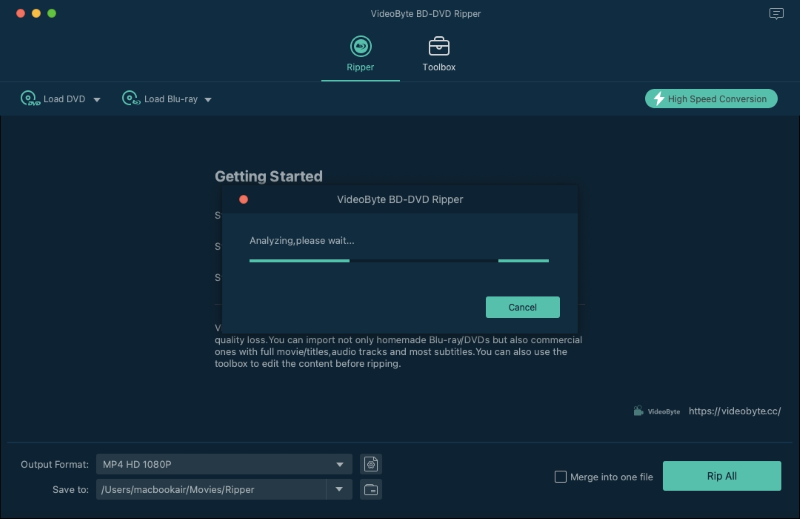Open the Ripper tab

tap(360, 54)
